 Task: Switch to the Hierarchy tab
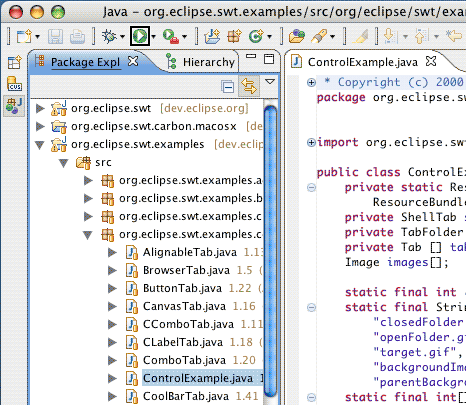(201, 62)
